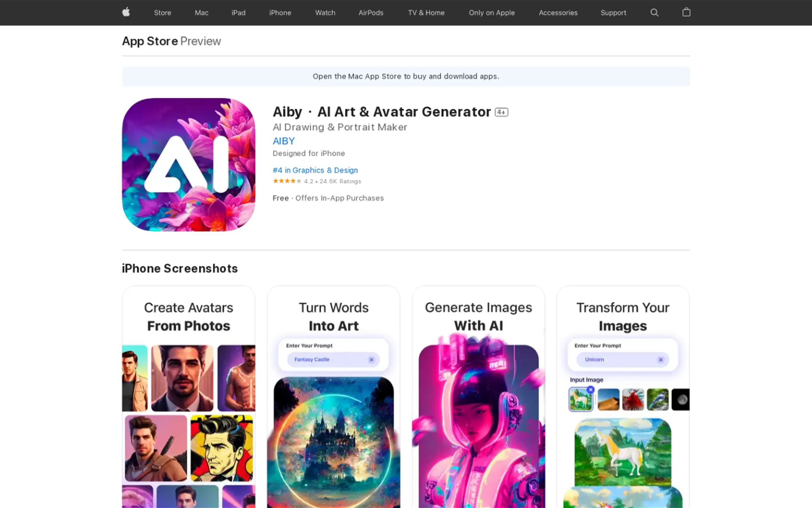View the Generate Images With AI screenshot
The image size is (812, 508).
pyautogui.click(x=478, y=397)
